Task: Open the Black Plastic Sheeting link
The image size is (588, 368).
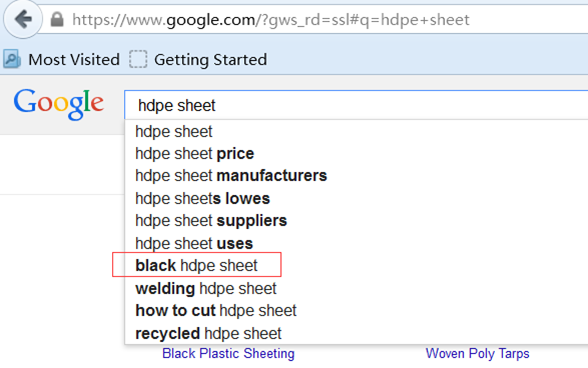Action: [x=228, y=353]
